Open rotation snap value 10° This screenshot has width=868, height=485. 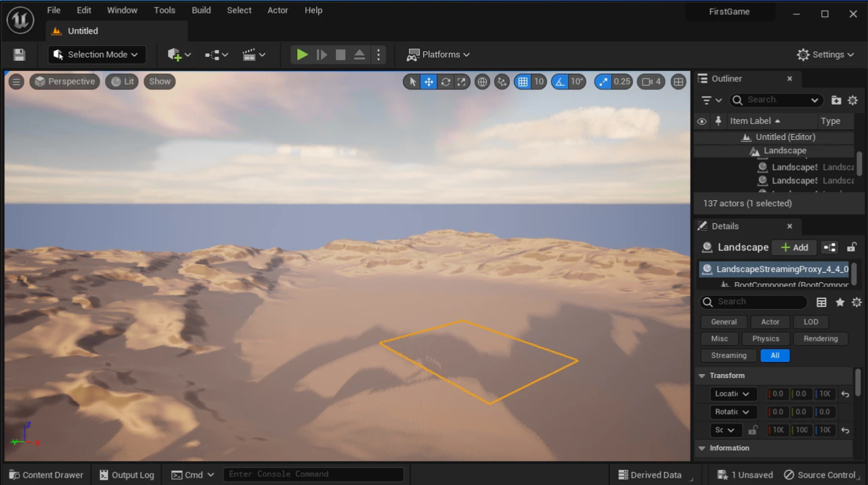click(x=577, y=82)
